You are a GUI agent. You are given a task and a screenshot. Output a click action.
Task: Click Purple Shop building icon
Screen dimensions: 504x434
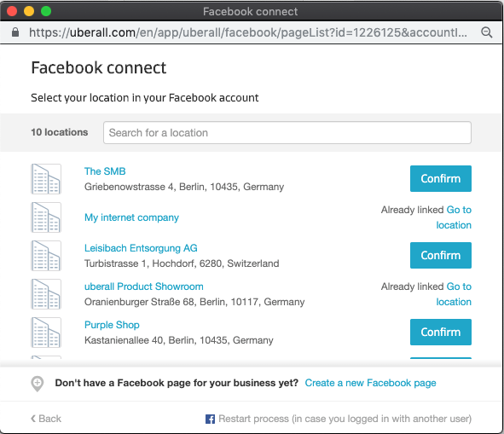(46, 333)
